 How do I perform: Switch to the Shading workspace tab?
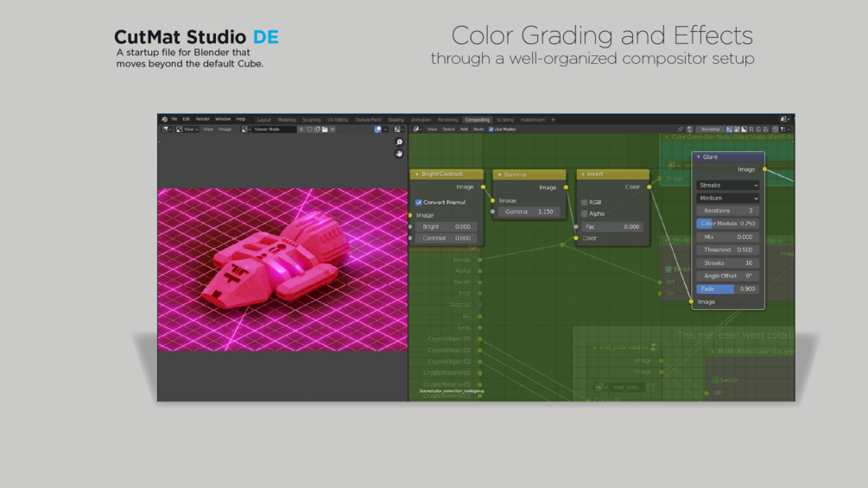[x=396, y=119]
